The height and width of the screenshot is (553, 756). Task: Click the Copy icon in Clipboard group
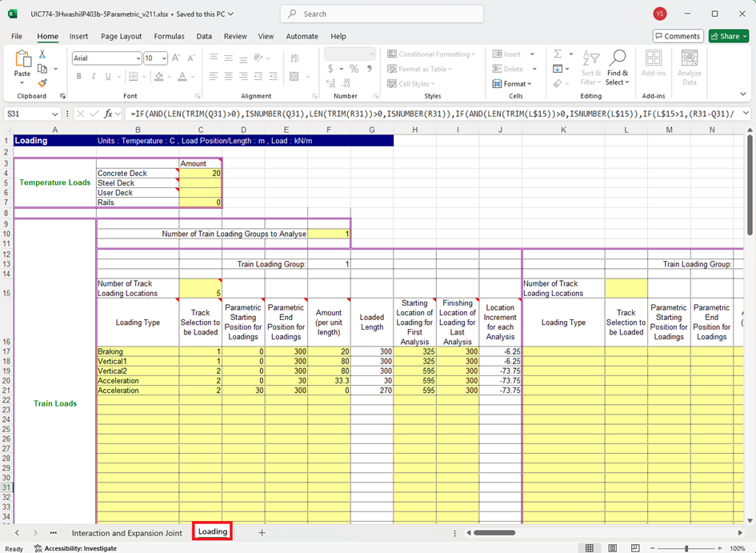pyautogui.click(x=42, y=69)
